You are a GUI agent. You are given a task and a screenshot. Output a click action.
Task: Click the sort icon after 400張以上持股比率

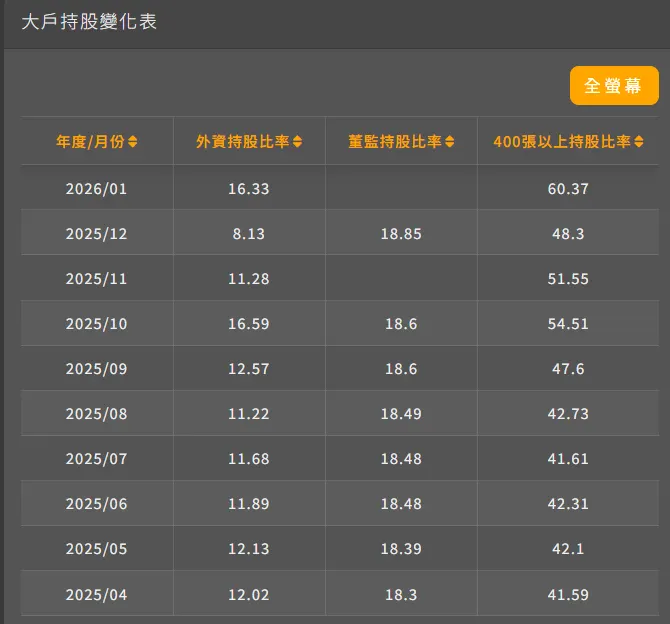pyautogui.click(x=639, y=141)
